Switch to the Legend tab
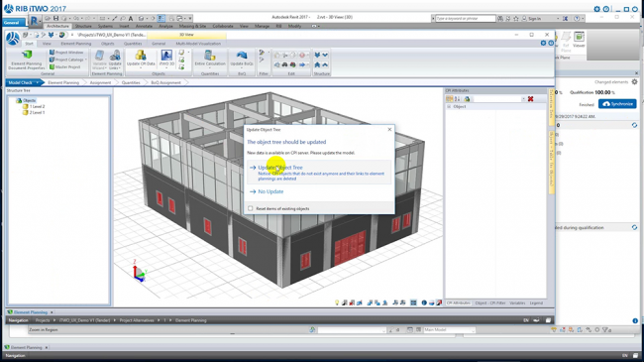Image resolution: width=644 pixels, height=362 pixels. pos(536,303)
